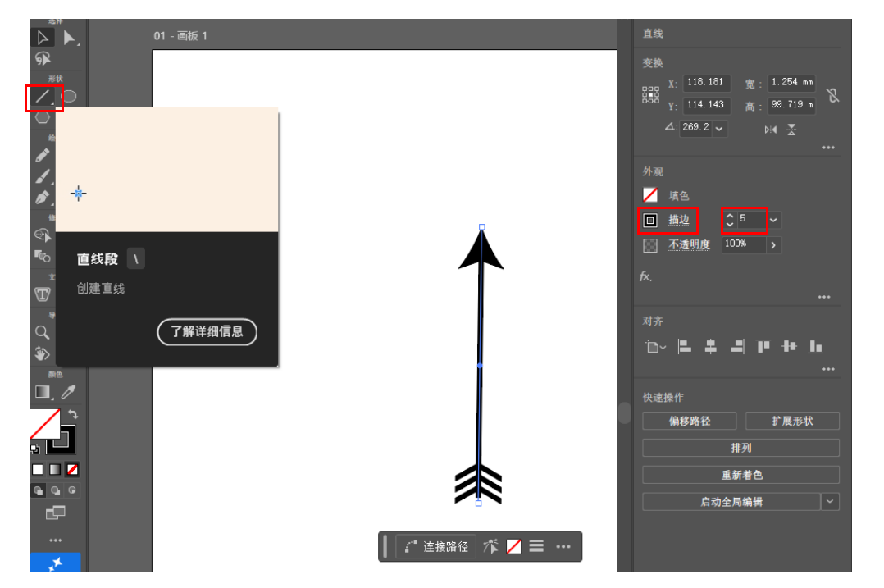Click 启动全局编辑 button
This screenshot has height=588, width=884.
731,502
